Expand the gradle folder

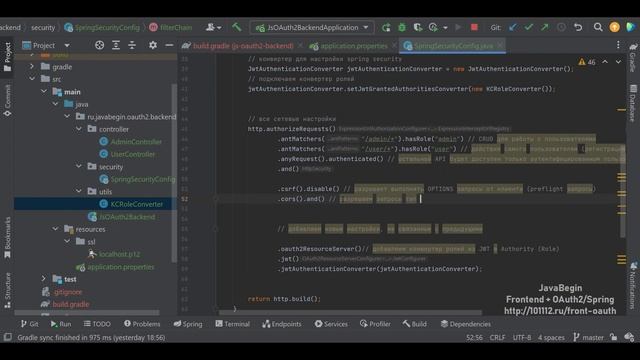point(32,67)
